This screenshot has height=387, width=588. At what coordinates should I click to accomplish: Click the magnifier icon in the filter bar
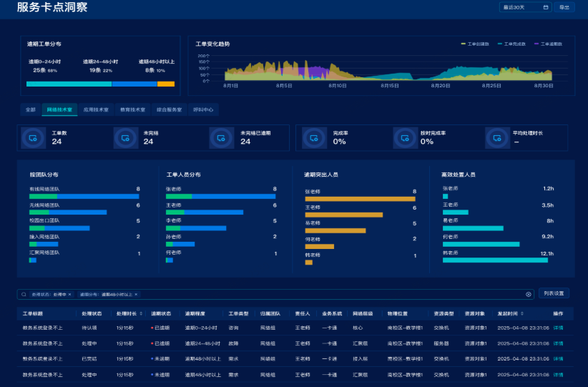(24, 295)
